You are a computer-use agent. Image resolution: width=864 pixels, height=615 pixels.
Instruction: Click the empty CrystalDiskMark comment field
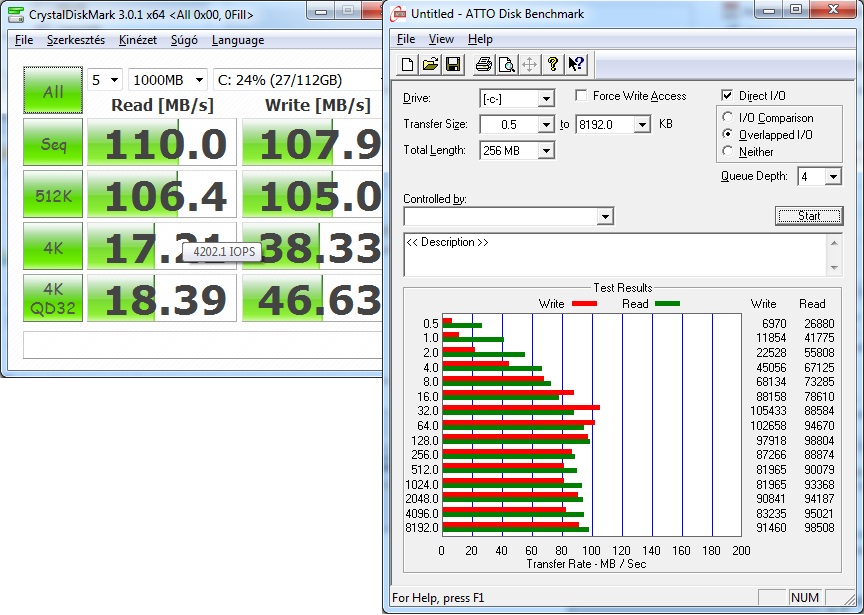coord(202,345)
